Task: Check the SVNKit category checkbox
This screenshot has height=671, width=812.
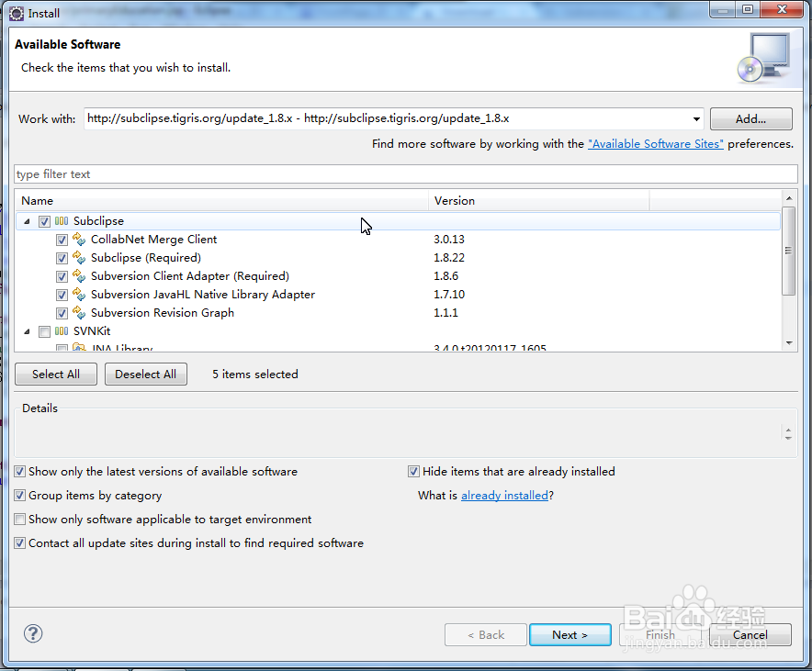Action: pos(44,331)
